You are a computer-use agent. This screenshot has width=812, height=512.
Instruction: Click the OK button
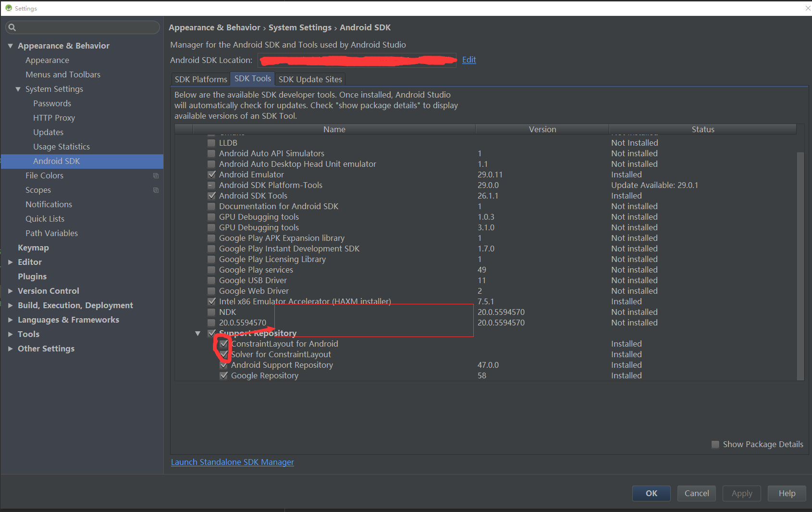652,493
